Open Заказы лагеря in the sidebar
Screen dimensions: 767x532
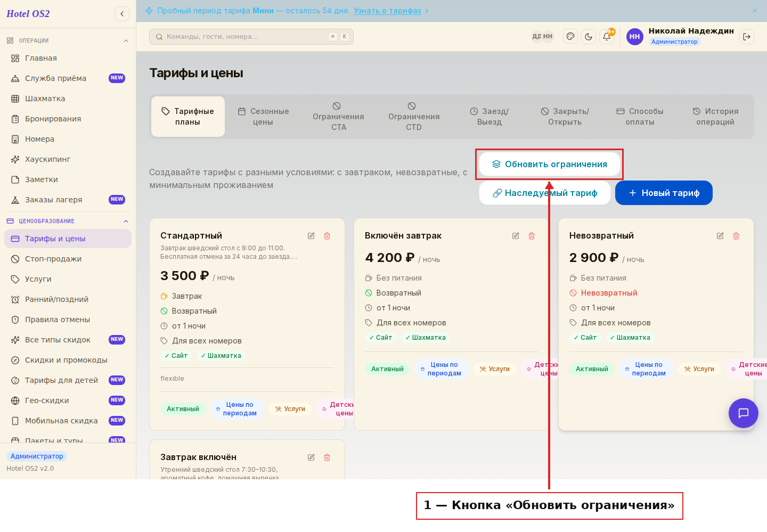click(x=68, y=200)
